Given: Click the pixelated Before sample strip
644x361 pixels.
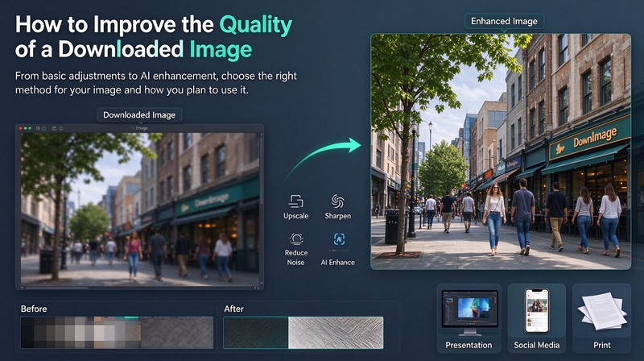Looking at the screenshot, I should click(117, 332).
